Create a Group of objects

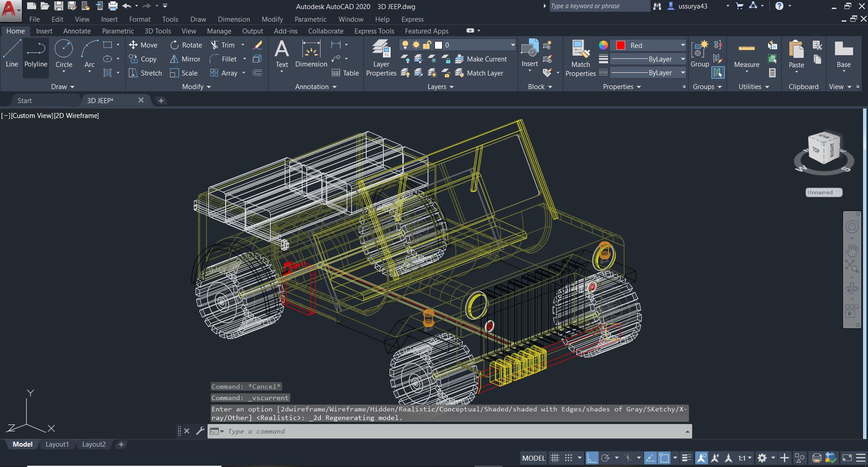[700, 54]
